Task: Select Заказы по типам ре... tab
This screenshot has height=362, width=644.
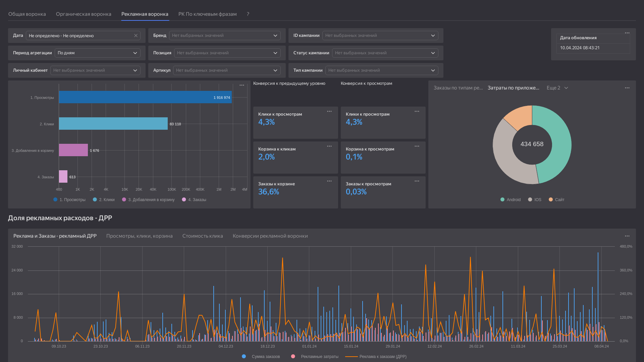Action: [x=458, y=88]
